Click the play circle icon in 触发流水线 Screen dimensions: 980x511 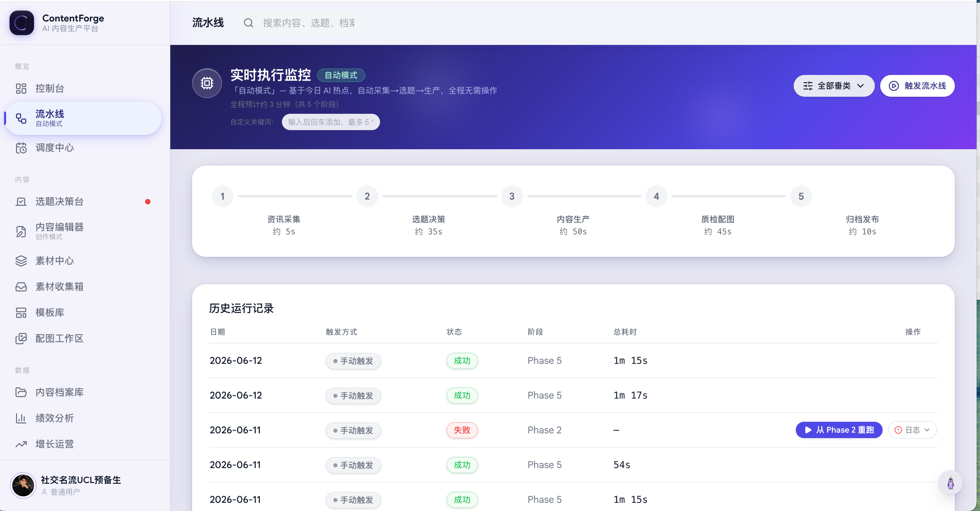[x=894, y=86]
